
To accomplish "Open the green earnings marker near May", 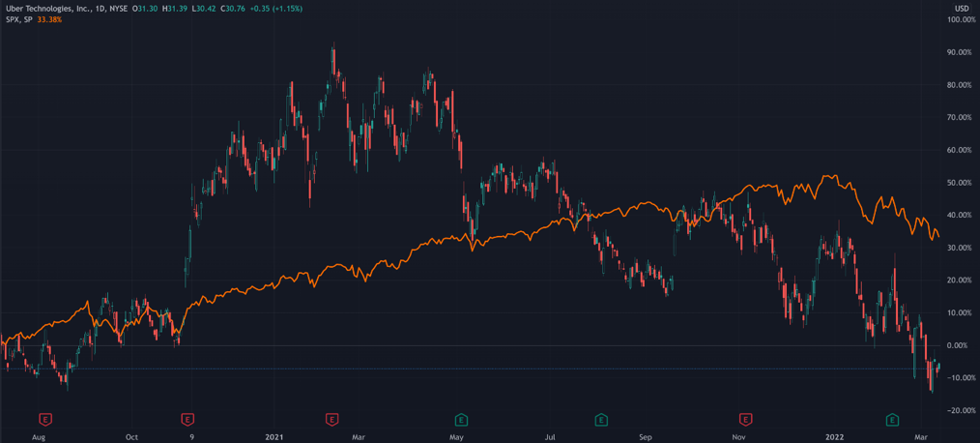I will (461, 420).
